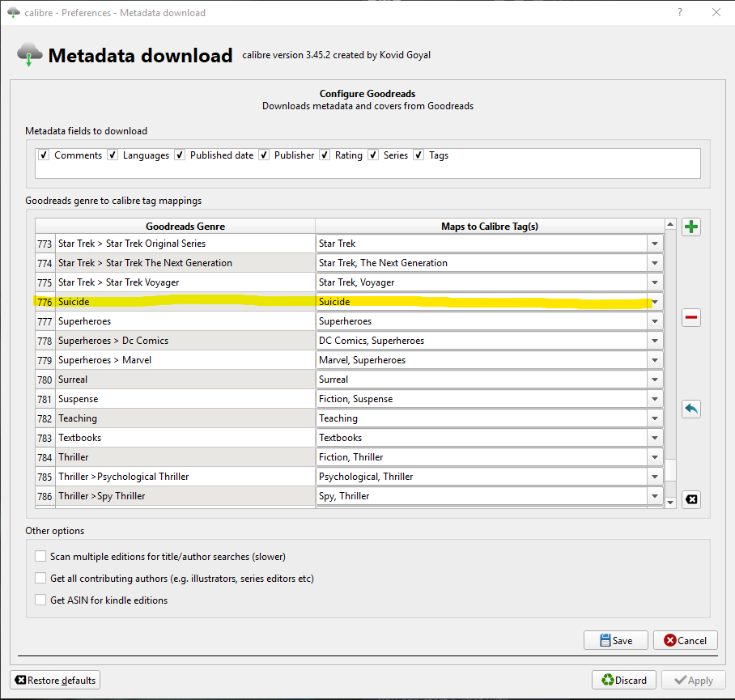Viewport: 735px width, 700px height.
Task: Toggle the Series checkbox
Action: point(373,155)
